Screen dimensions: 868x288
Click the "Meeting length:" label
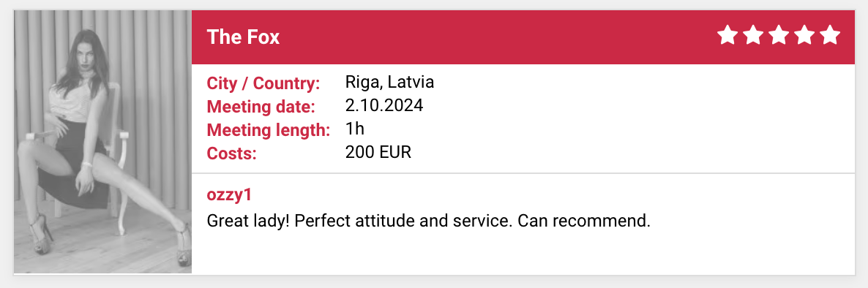point(269,130)
